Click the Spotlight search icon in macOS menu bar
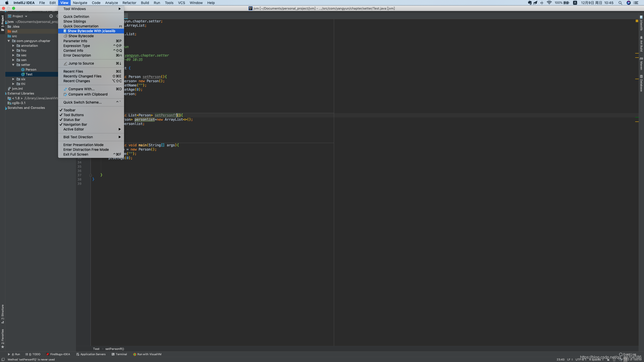Image resolution: width=644 pixels, height=362 pixels. pos(620,3)
